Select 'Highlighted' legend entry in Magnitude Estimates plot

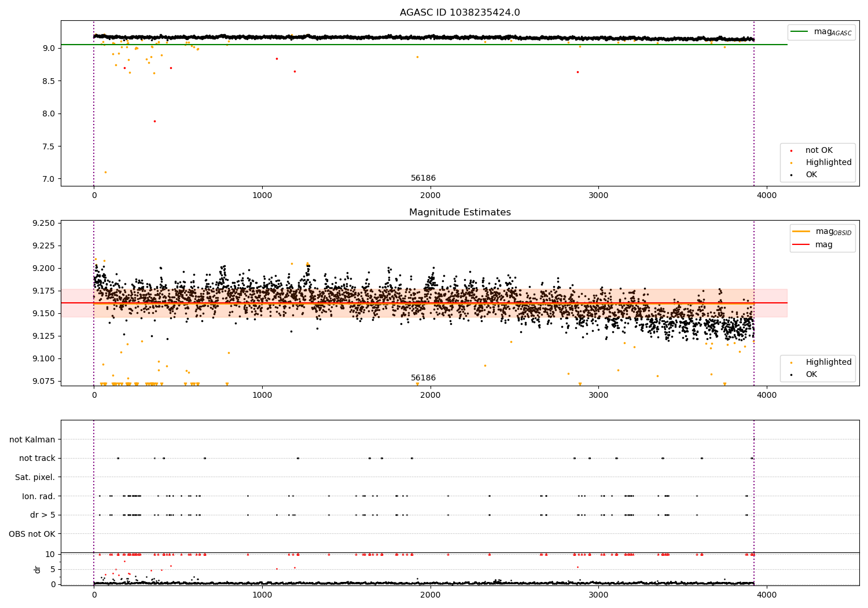click(x=829, y=362)
